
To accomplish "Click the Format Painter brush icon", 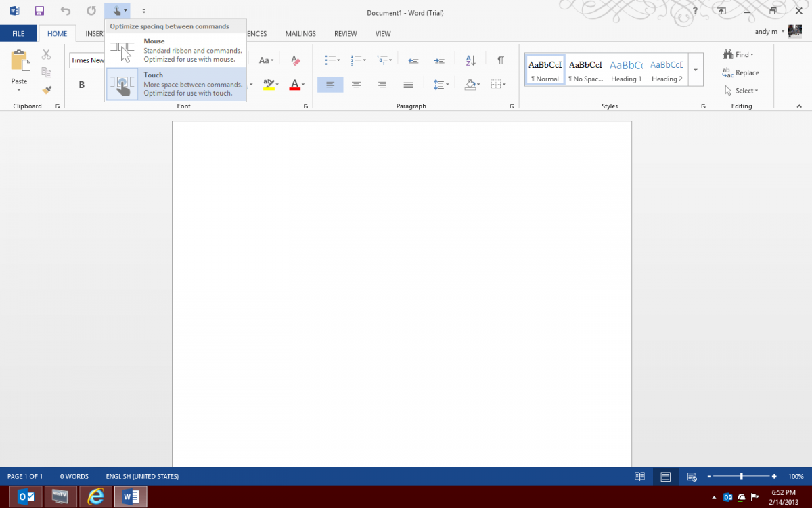I will coord(47,89).
